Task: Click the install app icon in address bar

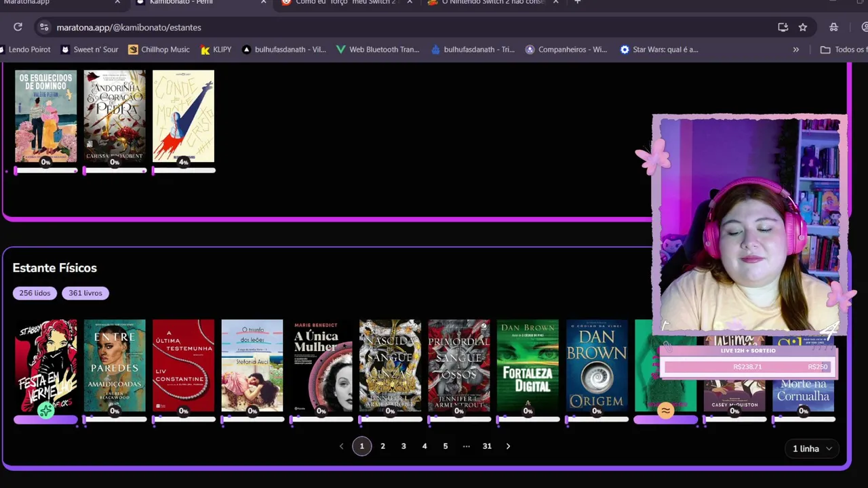Action: [783, 27]
